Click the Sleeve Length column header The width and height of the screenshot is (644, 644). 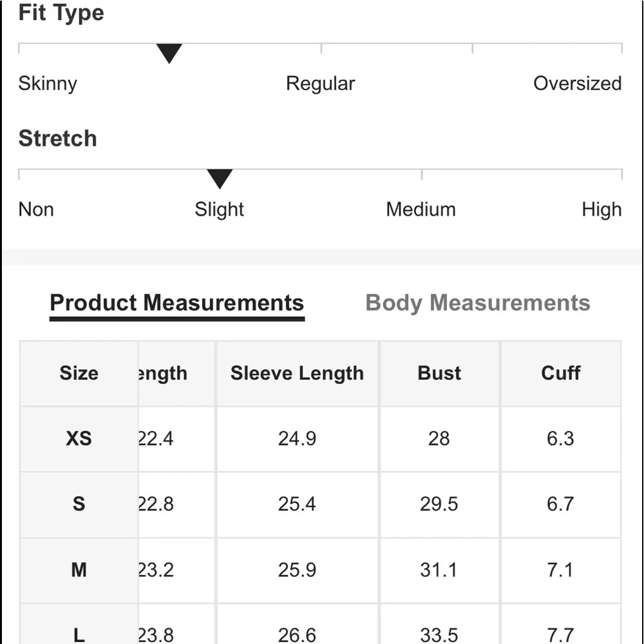(298, 374)
